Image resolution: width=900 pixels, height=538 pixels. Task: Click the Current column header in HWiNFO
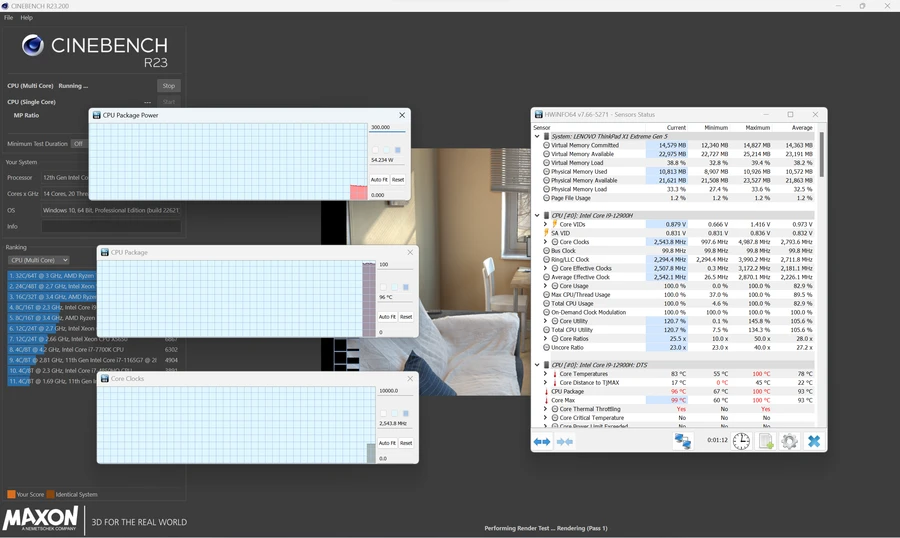(x=676, y=127)
